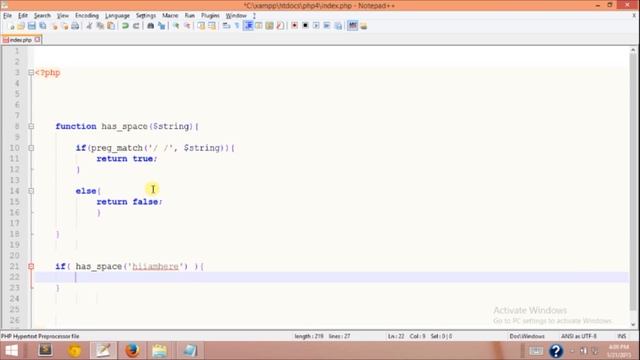The height and width of the screenshot is (360, 640).
Task: Start macro recording with red dot icon
Action: (294, 26)
